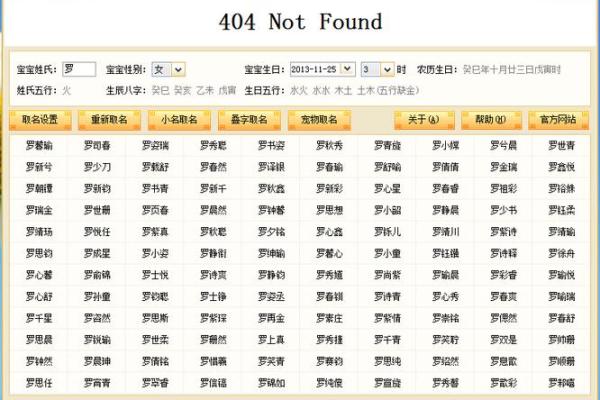Select the name 罗小童

[387, 253]
